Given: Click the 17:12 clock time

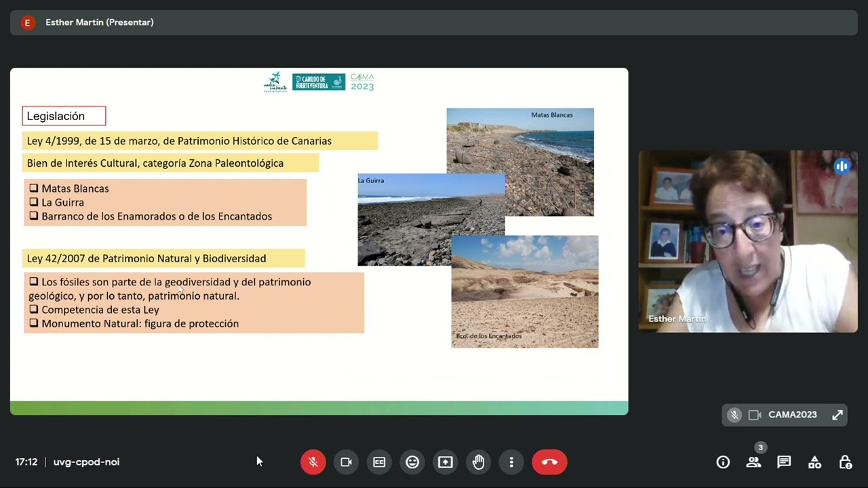Looking at the screenshot, I should 26,462.
